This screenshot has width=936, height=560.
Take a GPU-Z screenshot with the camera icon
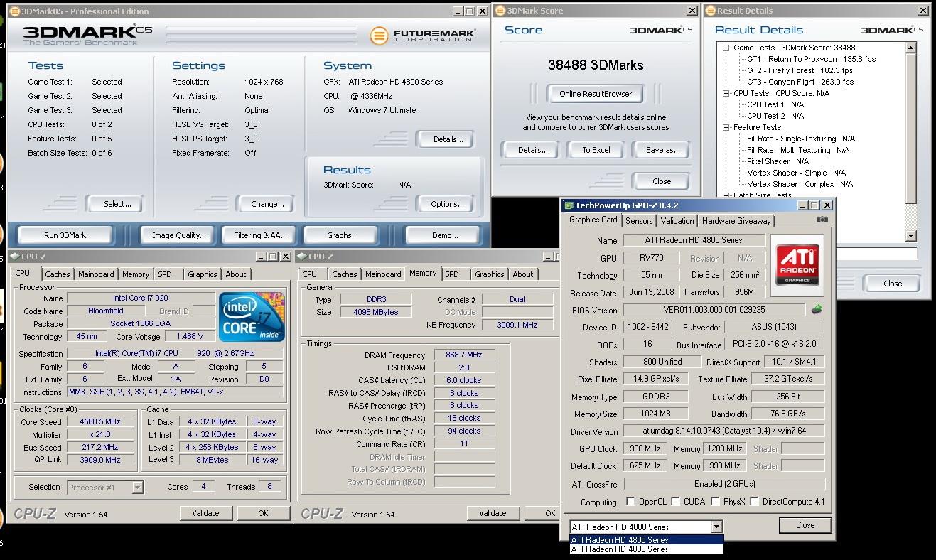pyautogui.click(x=822, y=220)
